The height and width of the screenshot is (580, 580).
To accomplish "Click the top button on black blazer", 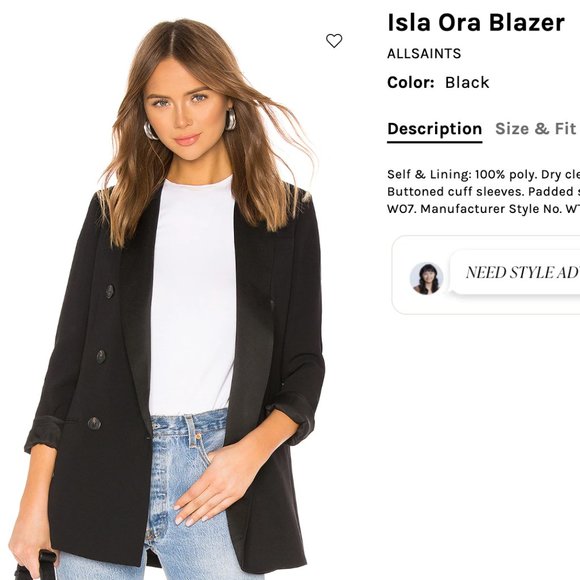I will coord(109,291).
